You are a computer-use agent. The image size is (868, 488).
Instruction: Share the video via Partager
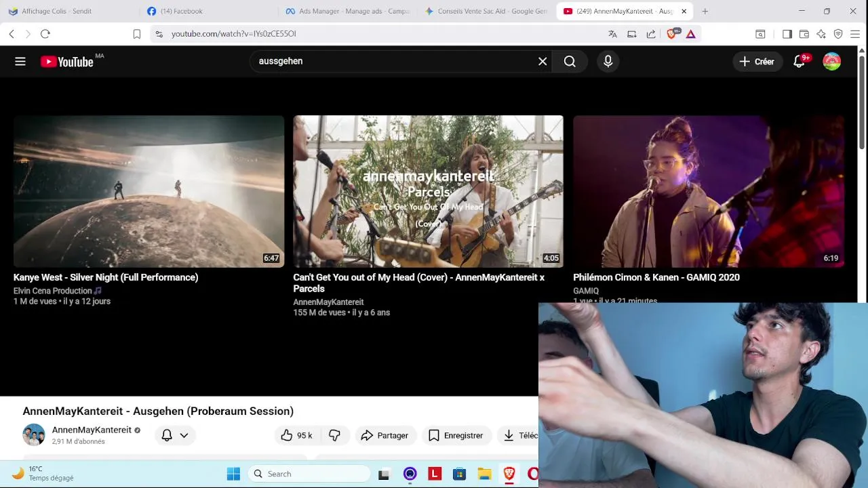coord(384,435)
